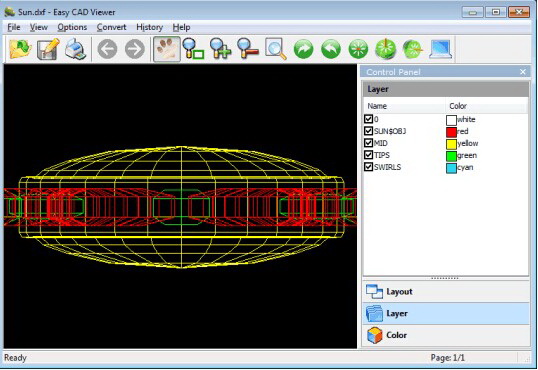Rotate view using green left-curved arrow
Viewport: 538px width, 370px height.
click(x=331, y=49)
